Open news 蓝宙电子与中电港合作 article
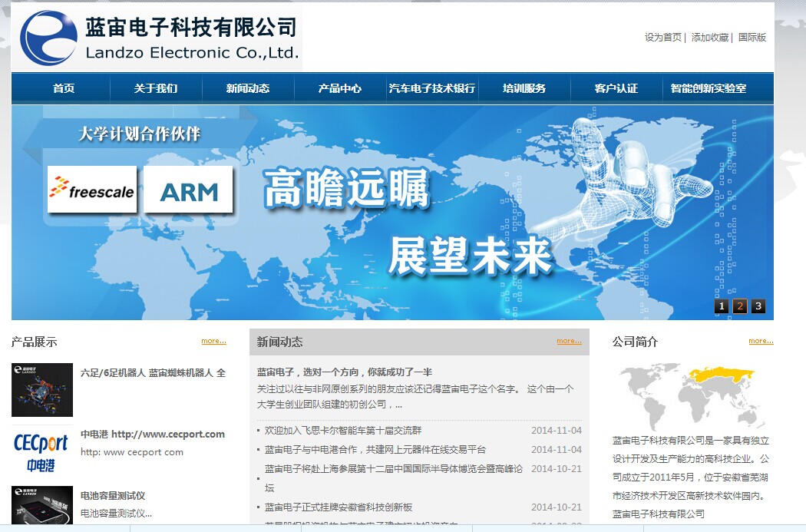This screenshot has height=532, width=806. coord(375,449)
